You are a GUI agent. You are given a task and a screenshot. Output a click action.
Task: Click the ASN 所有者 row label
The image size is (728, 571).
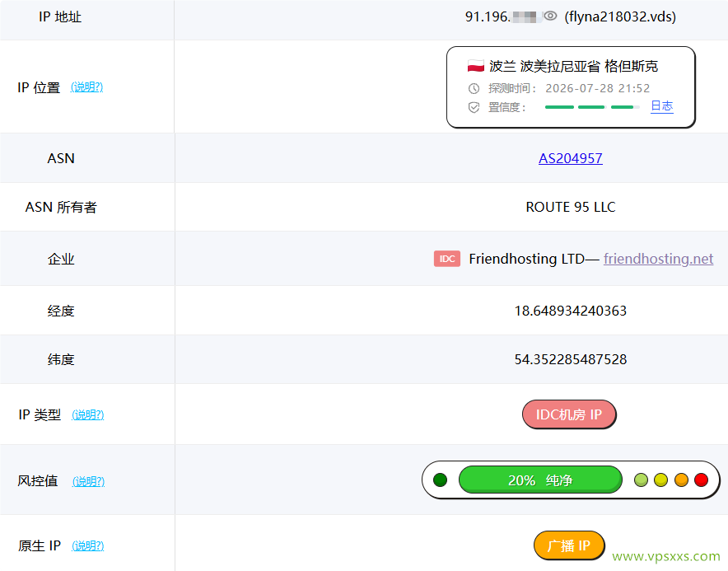click(61, 207)
